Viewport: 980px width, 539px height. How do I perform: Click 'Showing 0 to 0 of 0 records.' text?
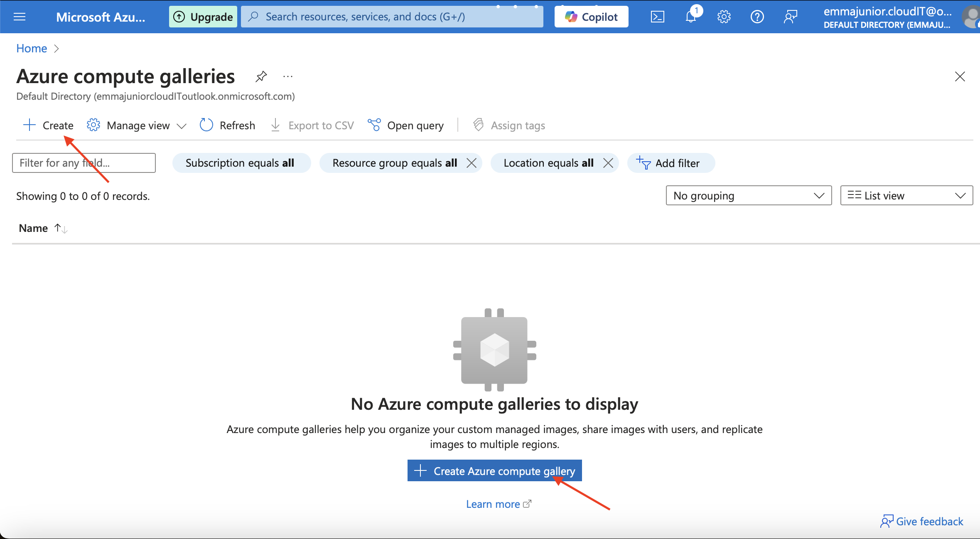[x=83, y=196]
